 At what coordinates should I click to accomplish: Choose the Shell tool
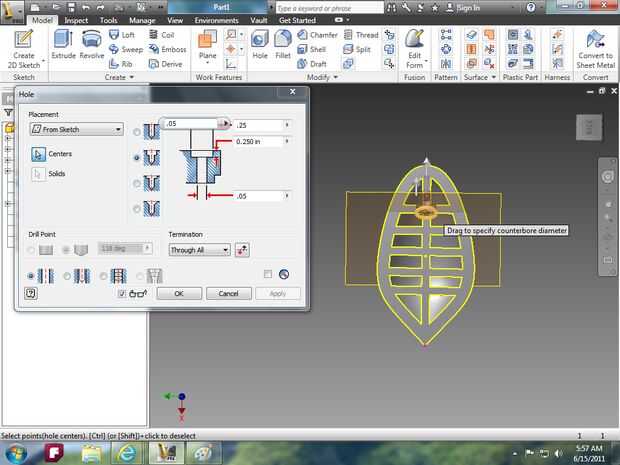point(312,49)
